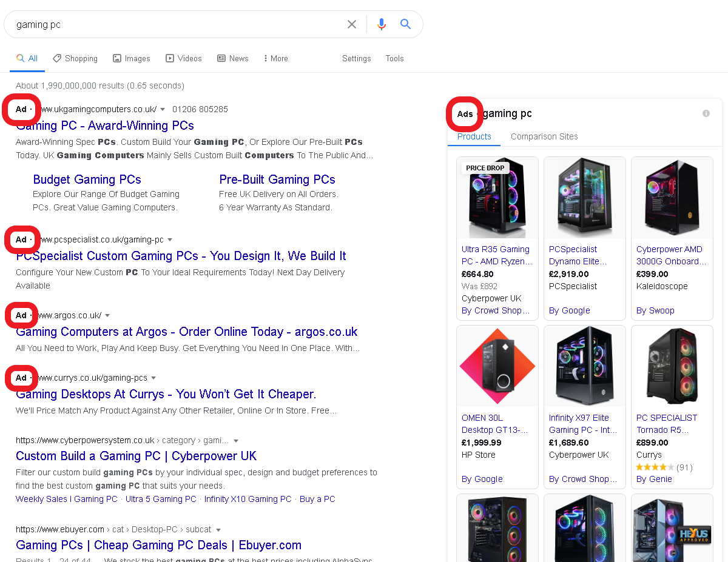The image size is (728, 562).
Task: Open info icon beside Ads gaming pc
Action: [706, 113]
